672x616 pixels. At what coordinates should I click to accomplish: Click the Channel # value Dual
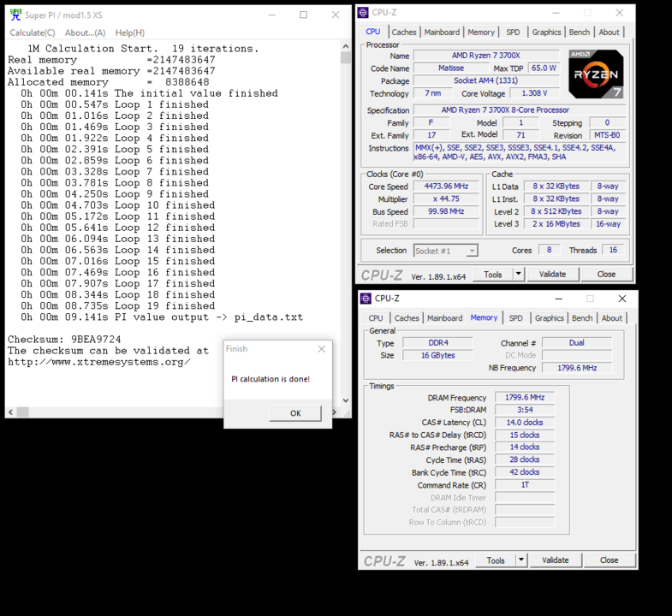point(576,343)
